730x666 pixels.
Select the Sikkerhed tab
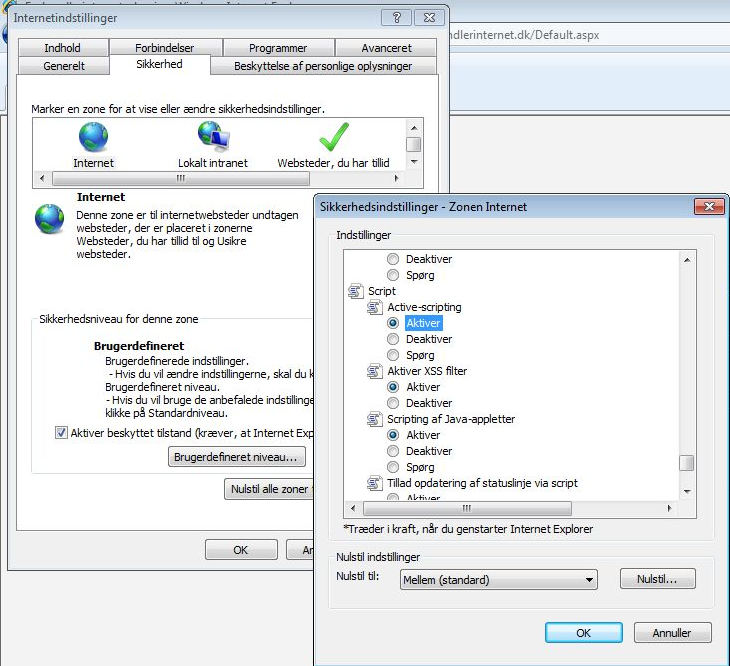coord(159,64)
